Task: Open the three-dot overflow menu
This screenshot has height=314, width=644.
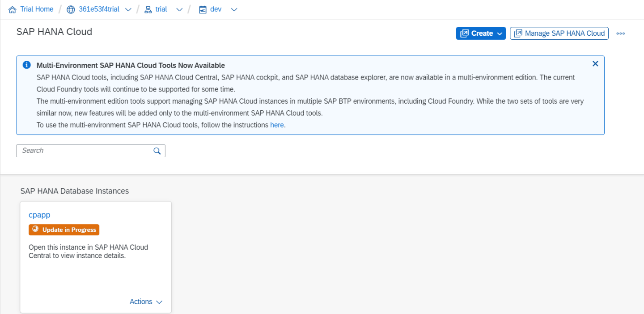Action: pos(620,33)
